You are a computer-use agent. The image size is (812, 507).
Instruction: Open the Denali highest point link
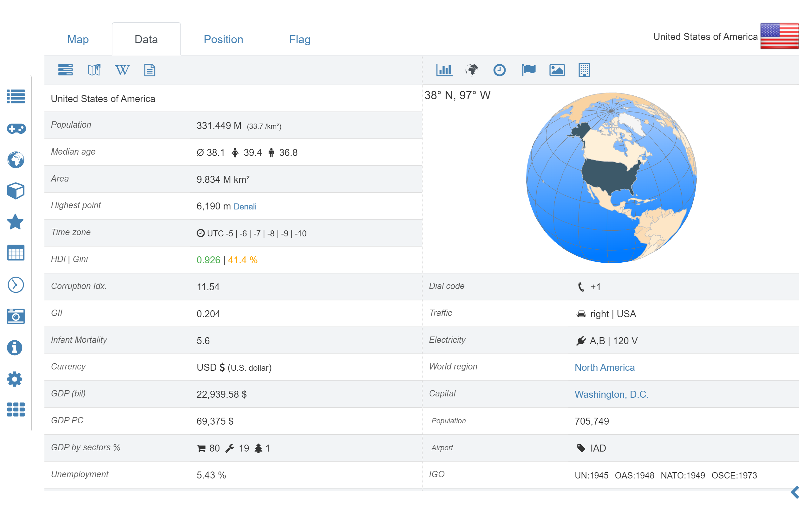(x=245, y=207)
